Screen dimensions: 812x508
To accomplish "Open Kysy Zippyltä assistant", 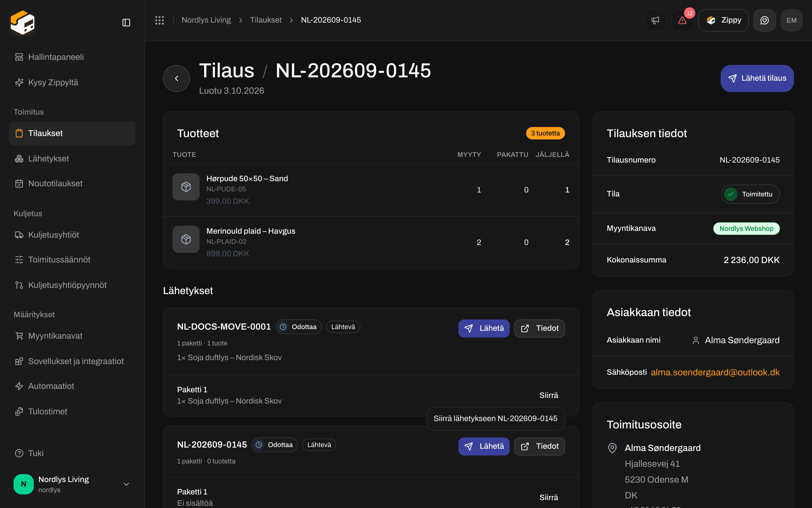I will tap(72, 82).
